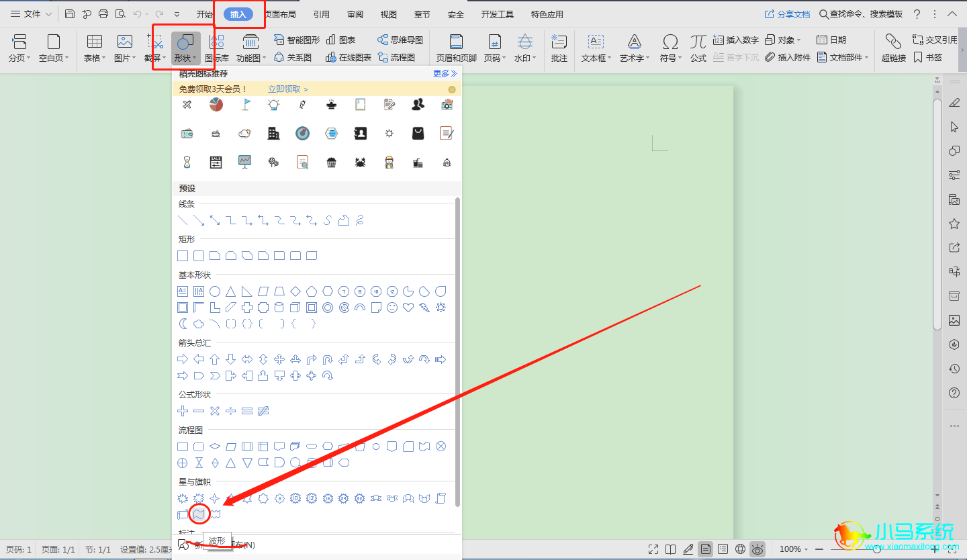Click the 插入附件 insert attachment button
967x560 pixels.
pos(788,58)
